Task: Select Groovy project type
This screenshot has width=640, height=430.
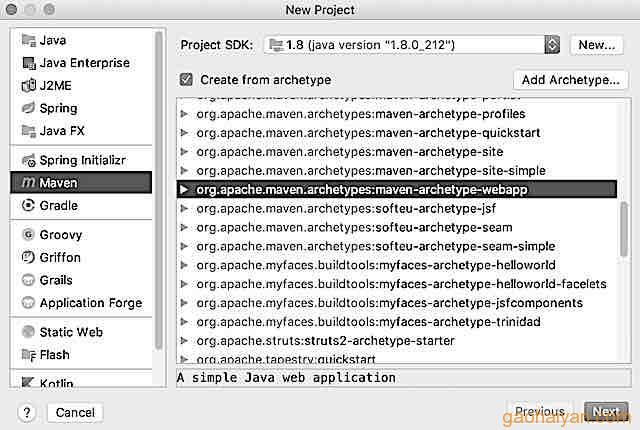Action: 82,235
